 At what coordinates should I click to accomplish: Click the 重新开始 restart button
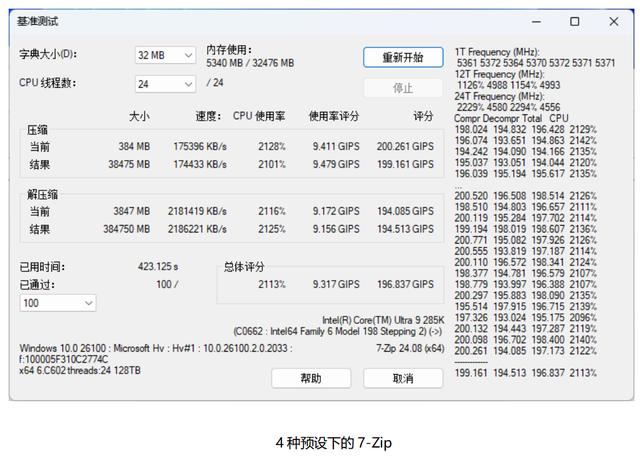click(x=403, y=57)
